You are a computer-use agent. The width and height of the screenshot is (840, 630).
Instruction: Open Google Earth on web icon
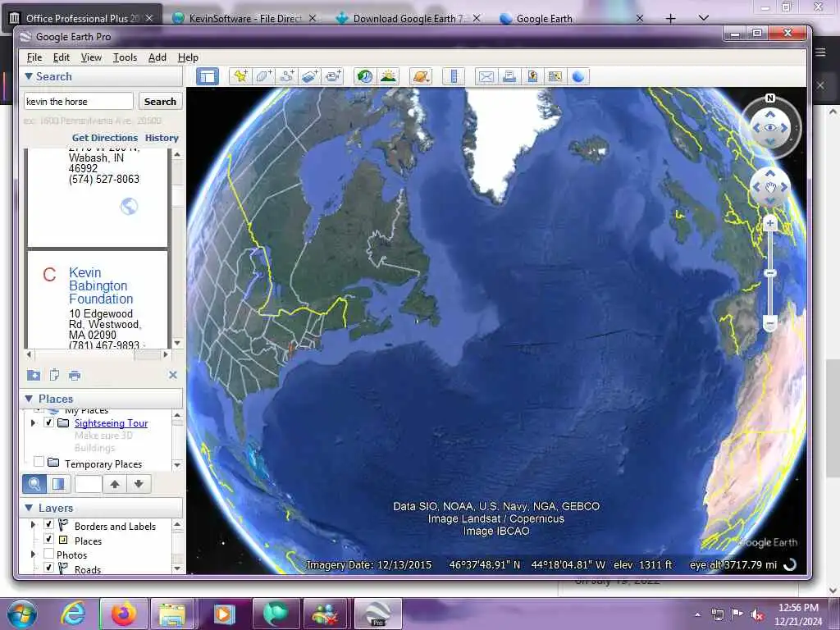(578, 76)
